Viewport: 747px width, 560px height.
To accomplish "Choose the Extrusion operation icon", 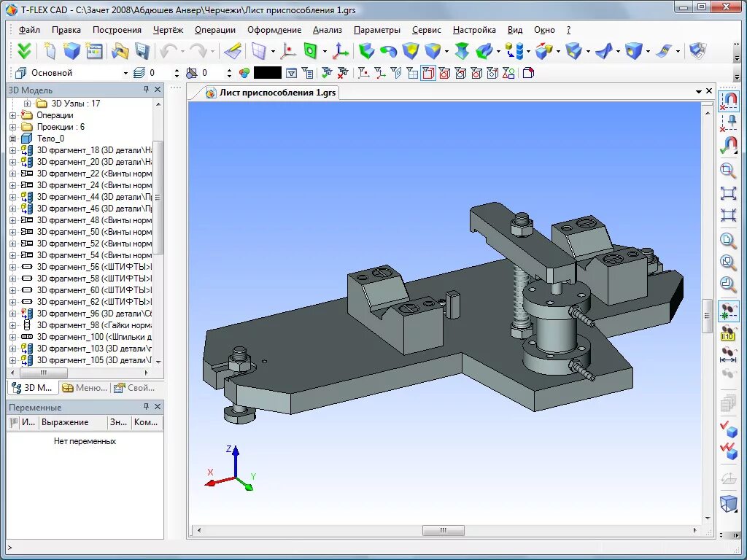I will 366,50.
